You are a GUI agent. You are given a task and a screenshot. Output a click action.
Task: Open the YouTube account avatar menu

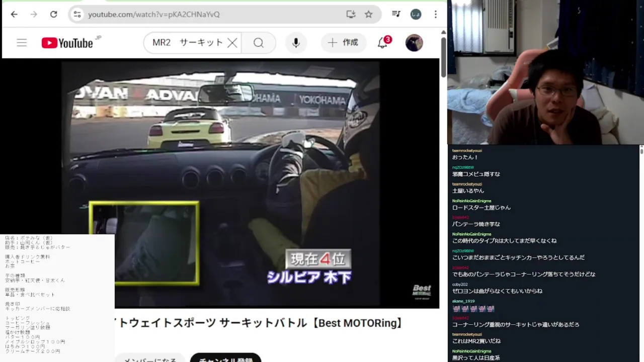[414, 43]
